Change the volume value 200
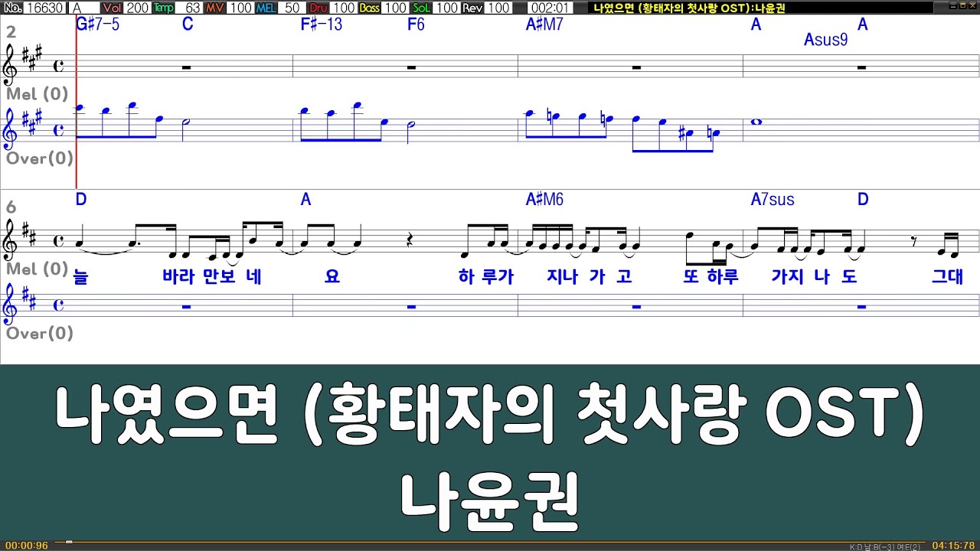Image resolution: width=980 pixels, height=551 pixels. pos(138,8)
